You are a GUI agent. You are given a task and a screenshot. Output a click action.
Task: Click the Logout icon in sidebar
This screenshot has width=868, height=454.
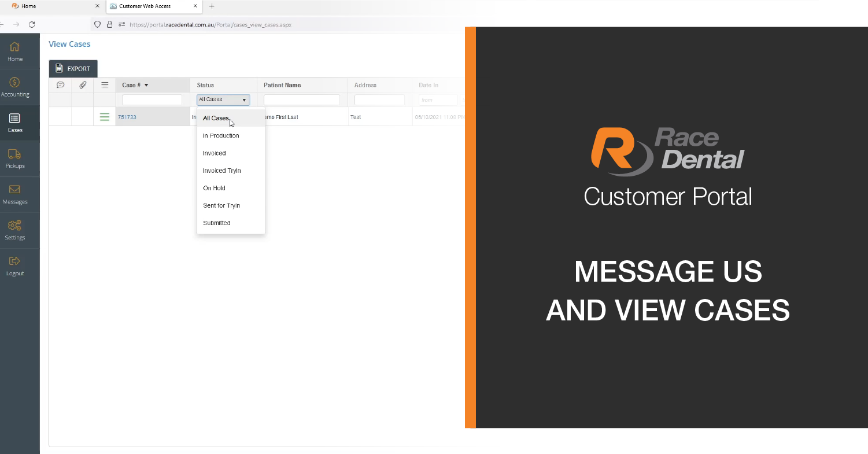coord(15,263)
